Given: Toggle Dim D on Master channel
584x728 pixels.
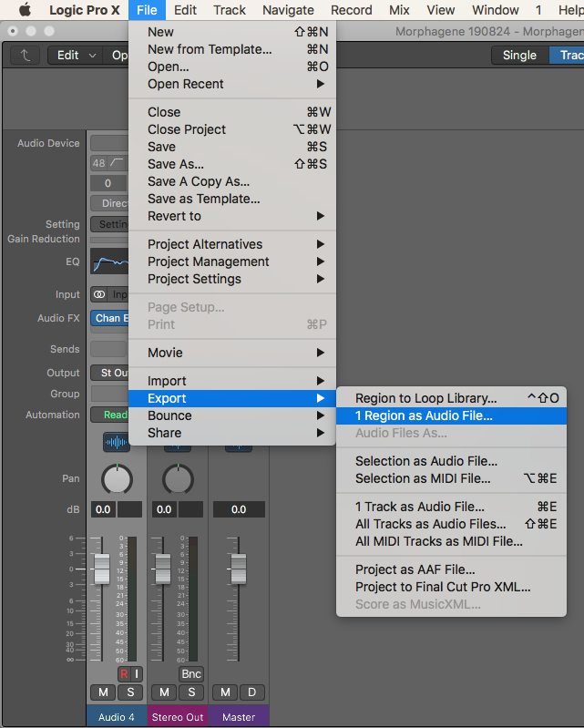Looking at the screenshot, I should (x=252, y=692).
